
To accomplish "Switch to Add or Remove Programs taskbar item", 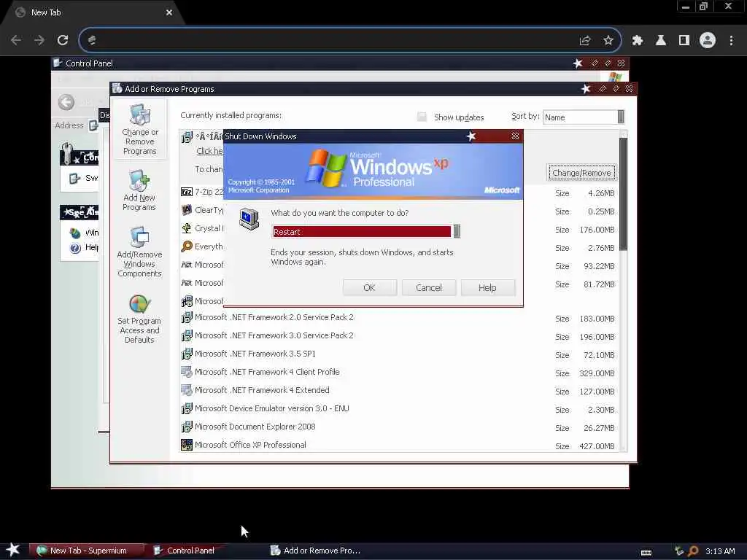I will (315, 551).
